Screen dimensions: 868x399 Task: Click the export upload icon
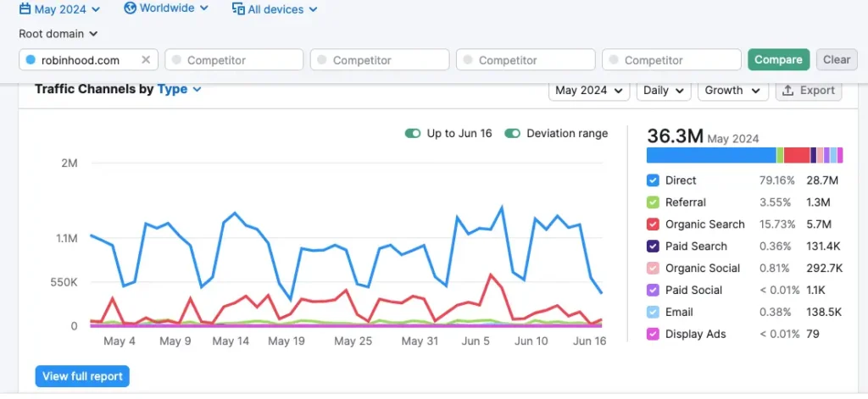tap(788, 90)
